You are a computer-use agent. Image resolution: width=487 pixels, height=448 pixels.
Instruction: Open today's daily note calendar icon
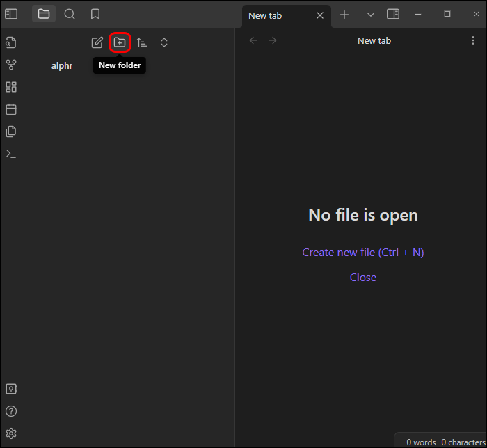(11, 109)
